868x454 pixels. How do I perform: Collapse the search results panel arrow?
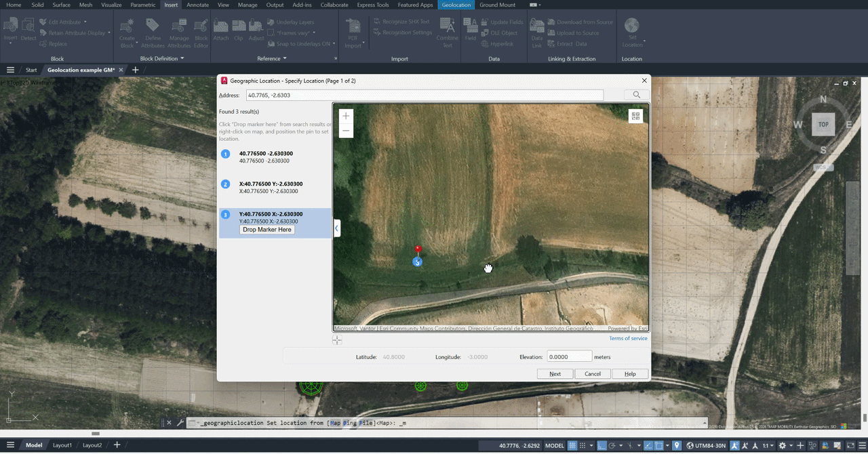336,228
